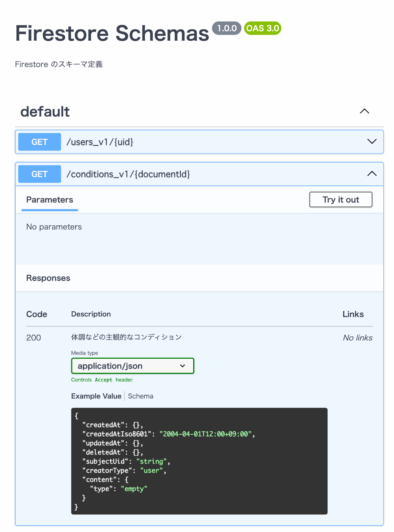The height and width of the screenshot is (532, 394).
Task: Click the Description column header
Action: (x=91, y=314)
